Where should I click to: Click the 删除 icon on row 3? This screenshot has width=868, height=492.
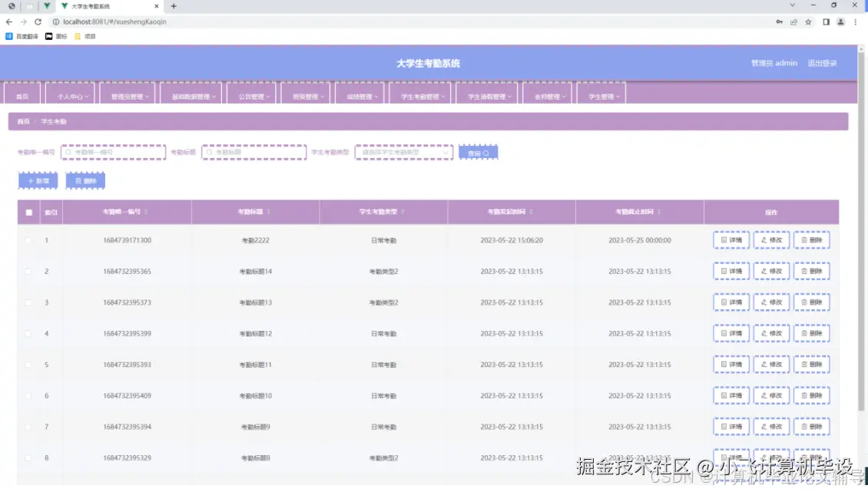[x=803, y=302]
